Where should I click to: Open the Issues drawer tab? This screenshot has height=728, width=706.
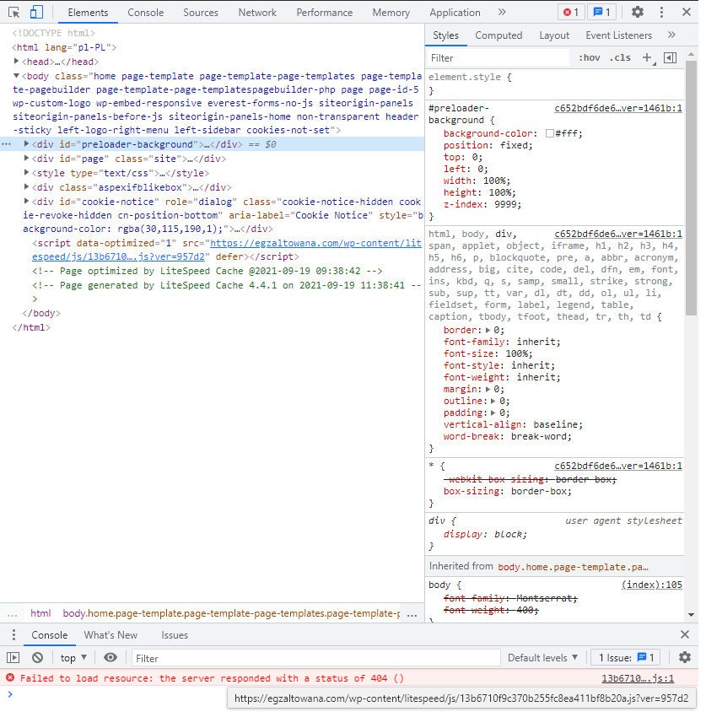tap(175, 635)
